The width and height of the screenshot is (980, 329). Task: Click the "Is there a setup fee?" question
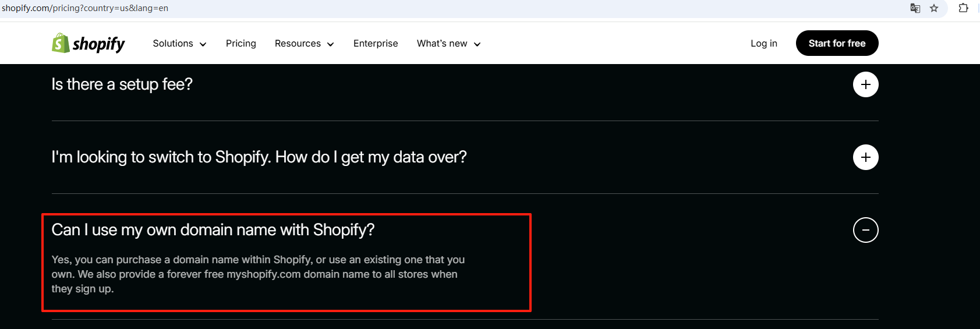click(122, 84)
